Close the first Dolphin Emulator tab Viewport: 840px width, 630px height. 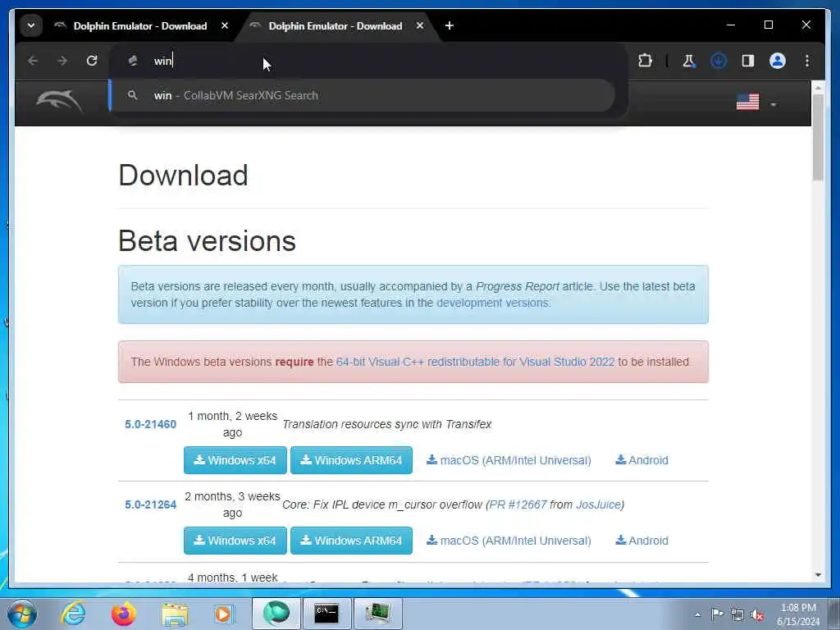(225, 25)
